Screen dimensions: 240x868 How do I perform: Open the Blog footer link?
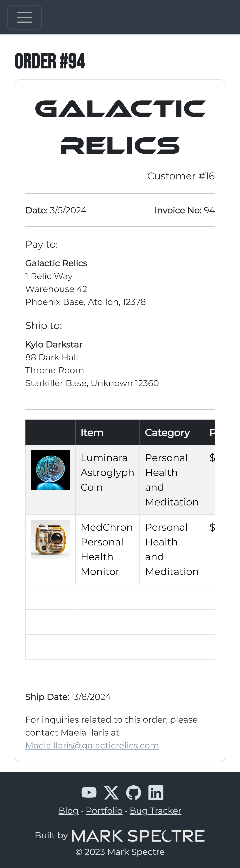[69, 810]
